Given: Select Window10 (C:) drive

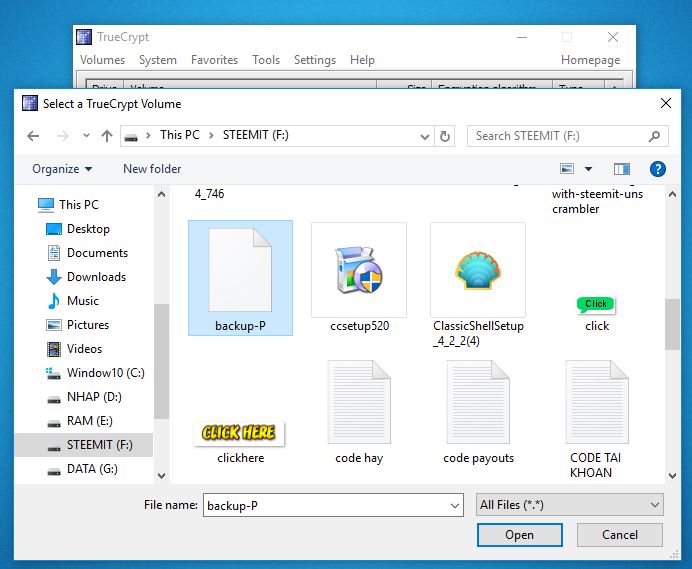Looking at the screenshot, I should coord(95,373).
